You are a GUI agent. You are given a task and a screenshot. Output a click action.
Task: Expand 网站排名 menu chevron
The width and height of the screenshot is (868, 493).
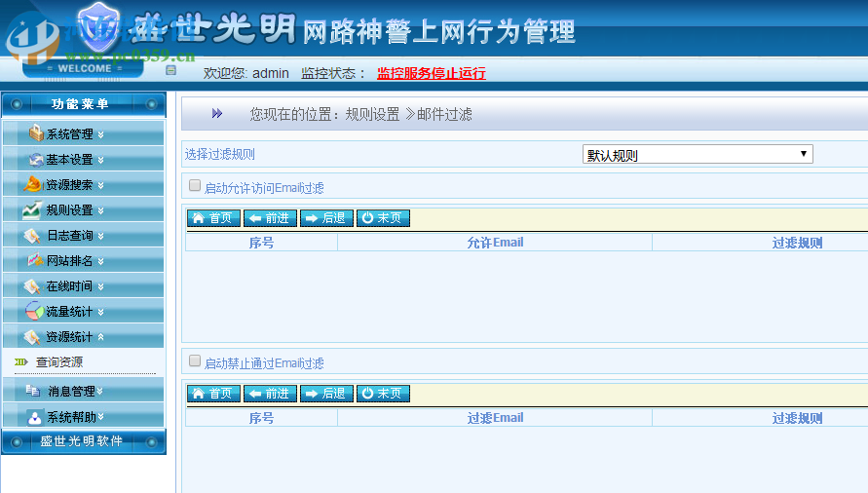coord(100,261)
